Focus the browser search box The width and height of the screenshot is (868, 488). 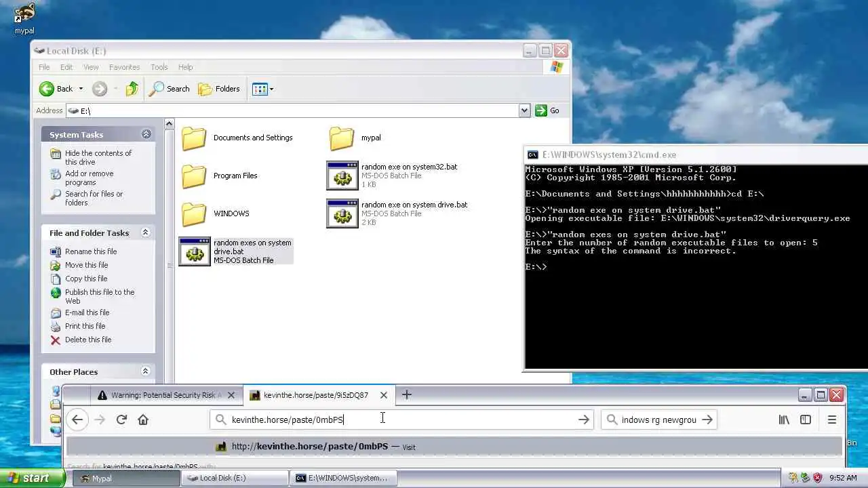pyautogui.click(x=658, y=420)
